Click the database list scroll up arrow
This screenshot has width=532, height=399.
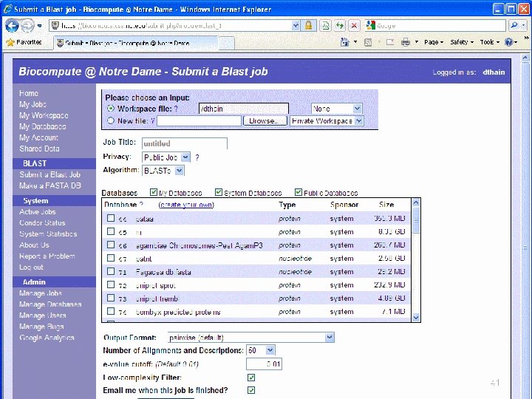click(x=415, y=203)
